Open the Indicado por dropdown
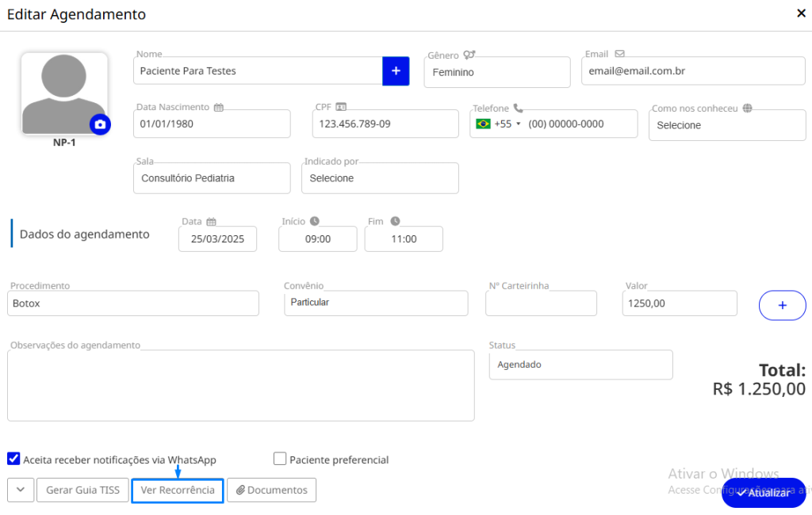Screen dimensions: 812x515 [x=380, y=178]
